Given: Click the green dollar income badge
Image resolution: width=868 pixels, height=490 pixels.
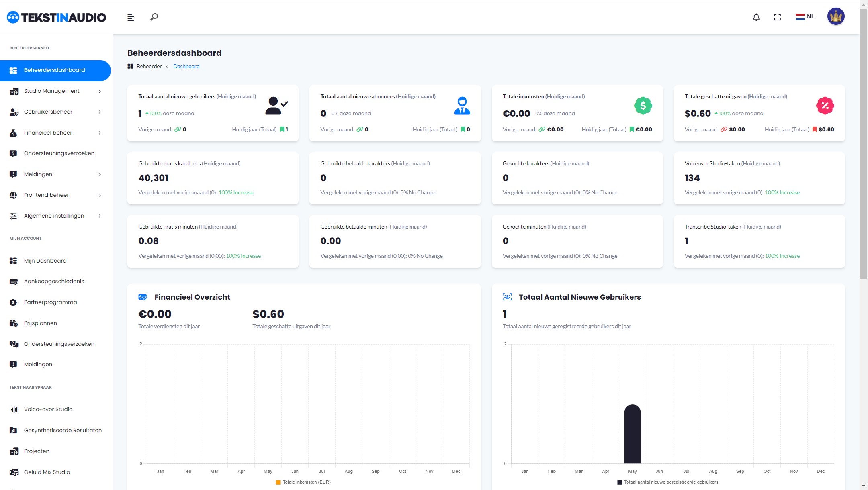Looking at the screenshot, I should point(643,106).
